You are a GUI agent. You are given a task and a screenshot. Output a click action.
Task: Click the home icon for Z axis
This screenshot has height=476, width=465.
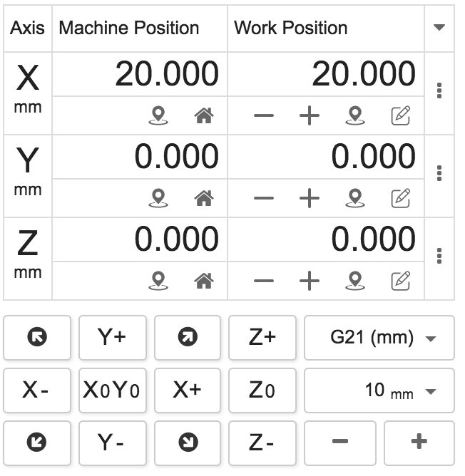pos(204,281)
